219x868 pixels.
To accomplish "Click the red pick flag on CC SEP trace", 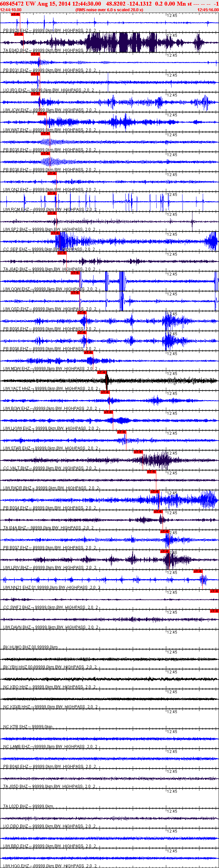I will [55, 233].
